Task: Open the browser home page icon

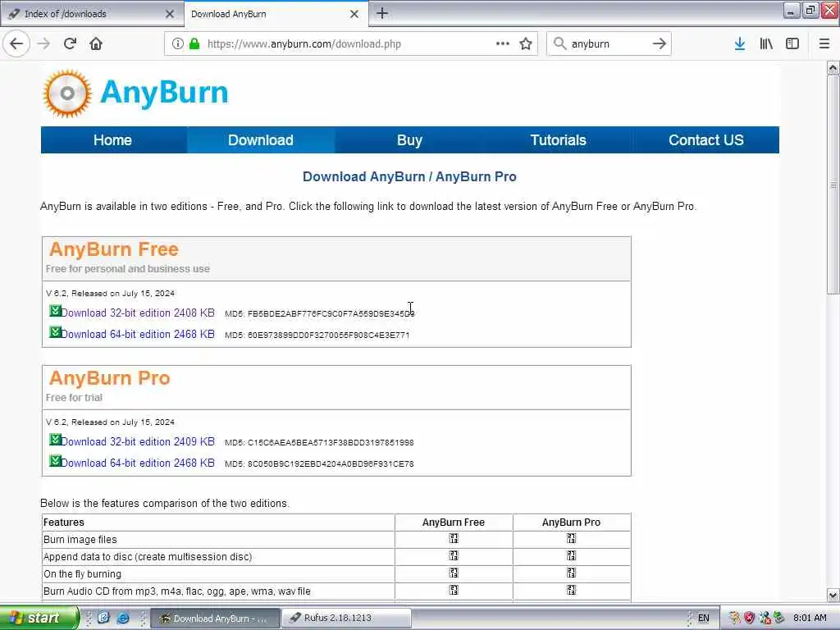Action: [96, 43]
